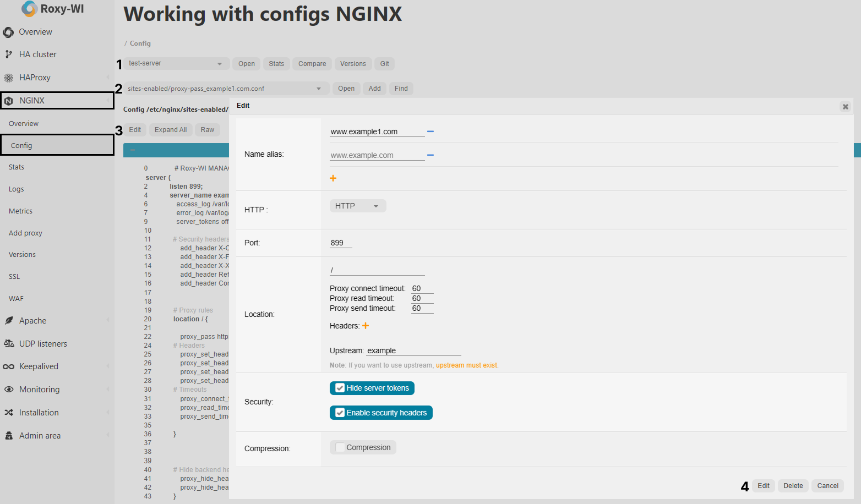Click the Raw view button
The height and width of the screenshot is (504, 861).
[x=208, y=130]
